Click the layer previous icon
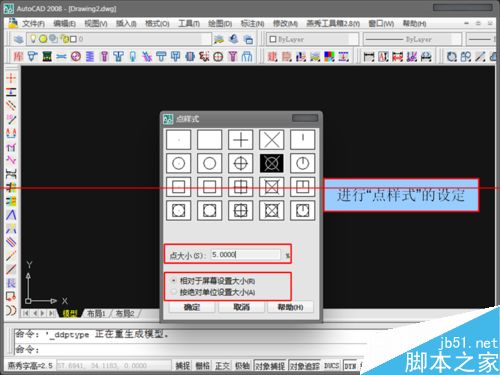The height and width of the screenshot is (375, 500). (x=234, y=39)
